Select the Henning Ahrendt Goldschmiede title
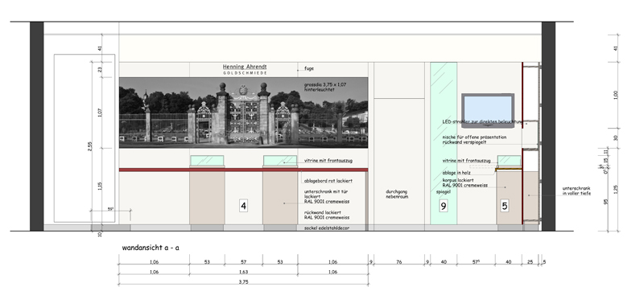 pos(245,69)
